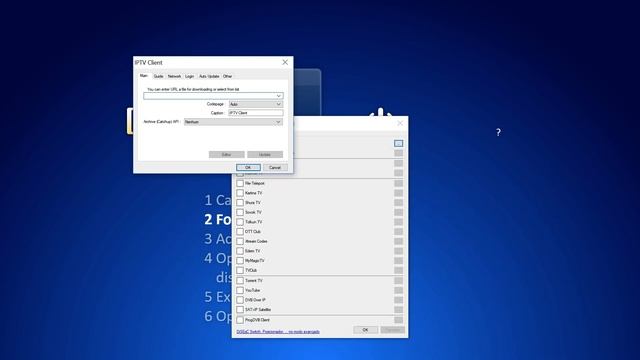Open the DiSEqC Switch, Positioner link

(278, 332)
